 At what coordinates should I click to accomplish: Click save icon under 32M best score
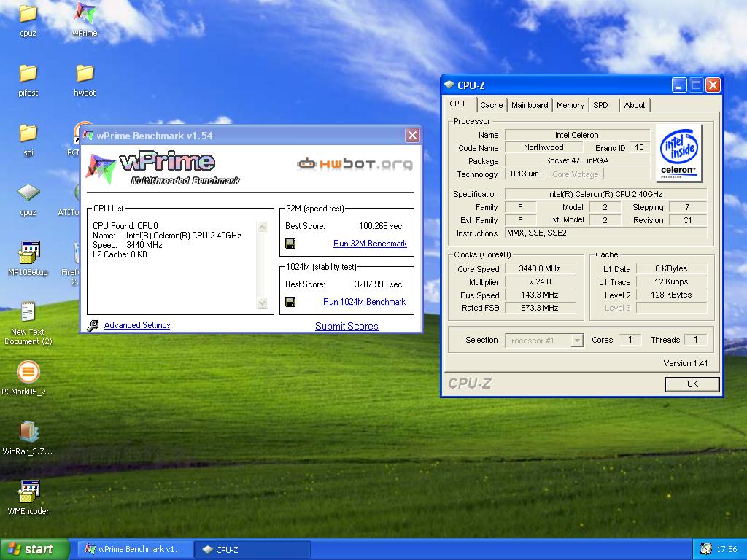[x=290, y=244]
